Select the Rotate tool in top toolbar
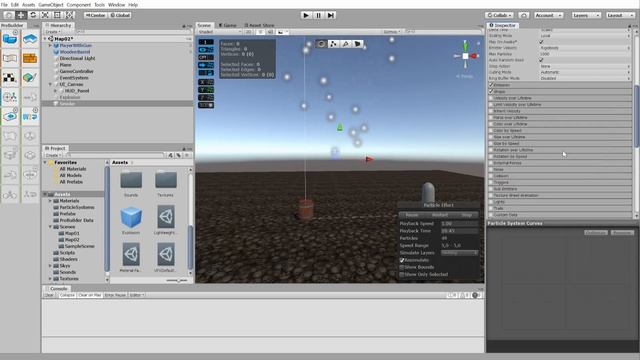This screenshot has width=640, height=360. tap(33, 15)
